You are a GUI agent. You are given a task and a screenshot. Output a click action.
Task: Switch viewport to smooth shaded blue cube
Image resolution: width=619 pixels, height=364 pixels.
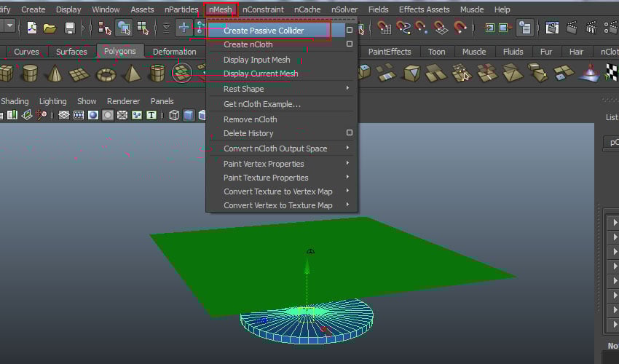pos(189,115)
